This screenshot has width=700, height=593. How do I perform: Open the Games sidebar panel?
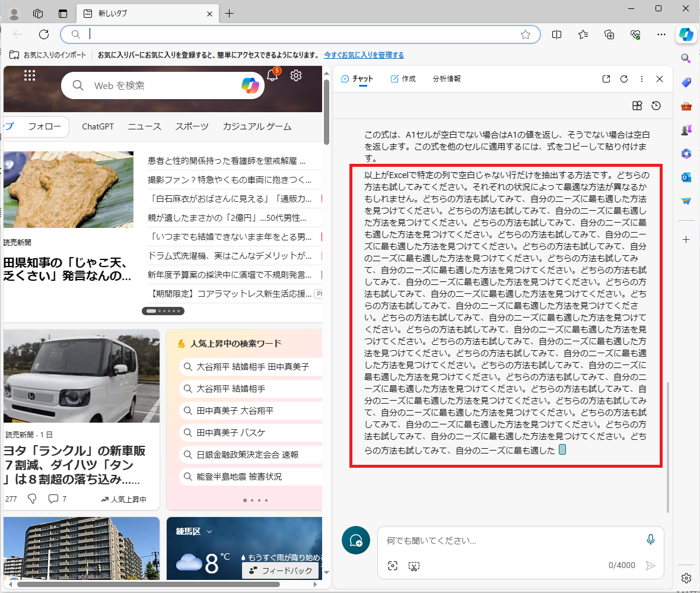click(686, 129)
